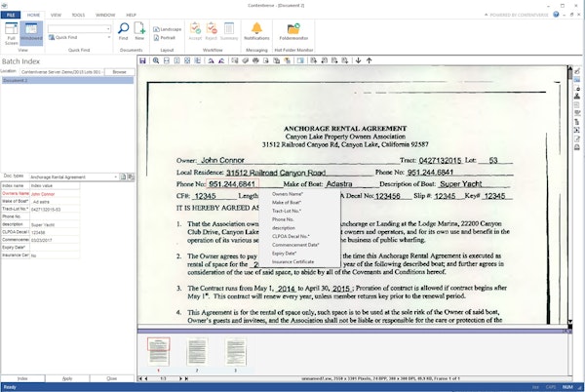The width and height of the screenshot is (585, 392).
Task: Set layout to Portrait
Action: point(165,38)
